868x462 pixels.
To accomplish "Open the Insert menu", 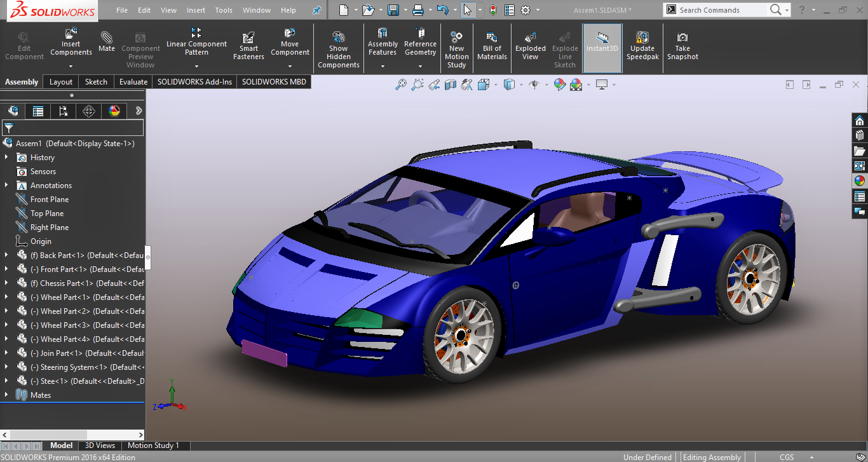I will click(196, 10).
